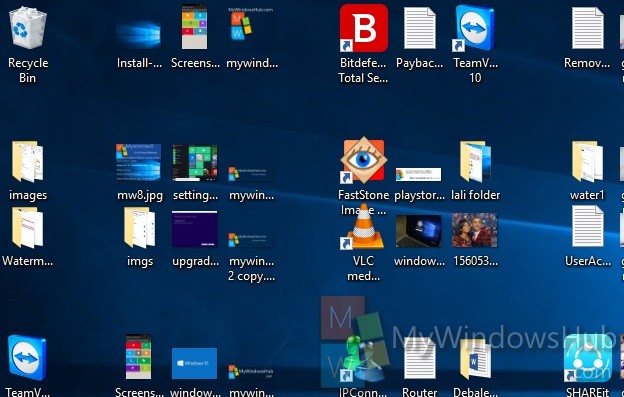The image size is (624, 397).
Task: Select the lali folder icon
Action: point(475,162)
